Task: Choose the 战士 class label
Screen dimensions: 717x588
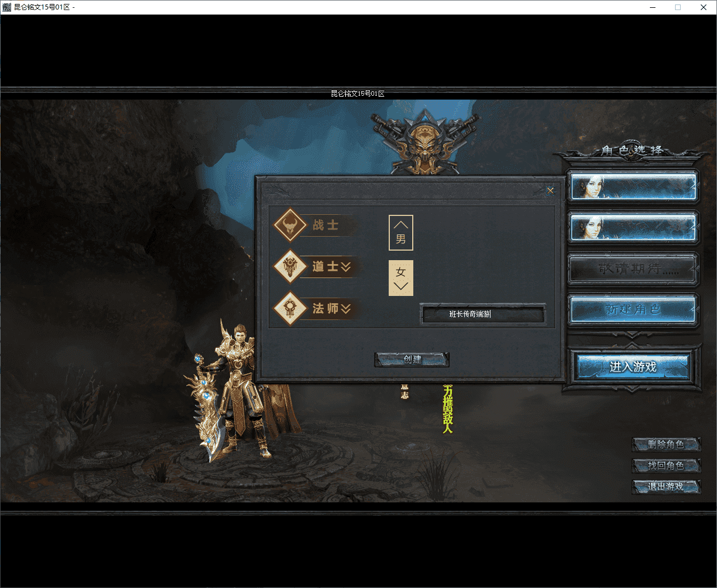Action: pyautogui.click(x=326, y=225)
